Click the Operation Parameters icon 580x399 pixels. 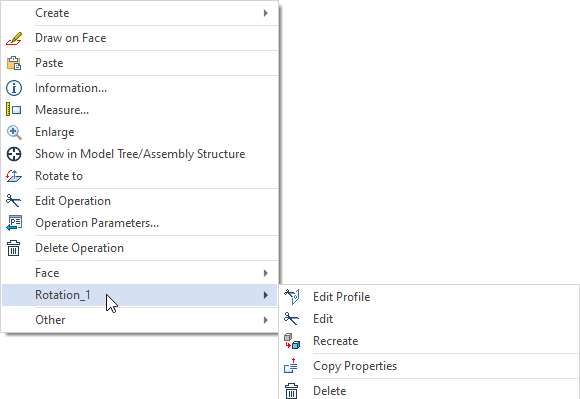coord(14,223)
